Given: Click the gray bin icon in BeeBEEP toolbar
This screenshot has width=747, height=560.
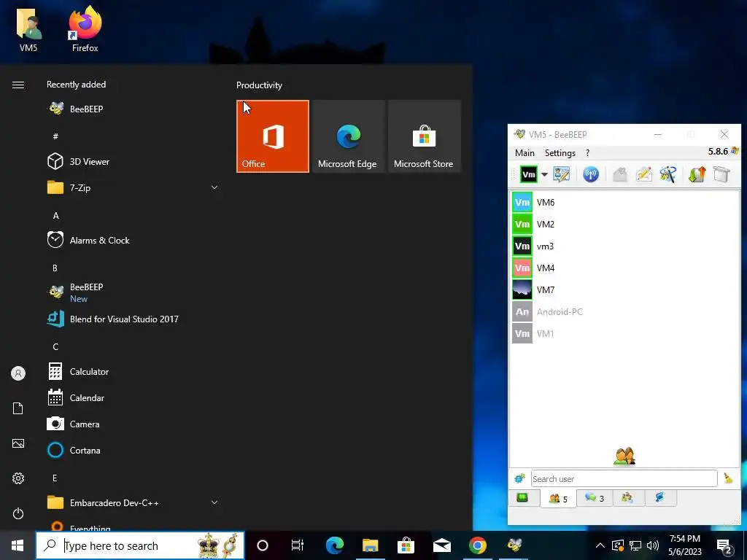Looking at the screenshot, I should pos(721,174).
